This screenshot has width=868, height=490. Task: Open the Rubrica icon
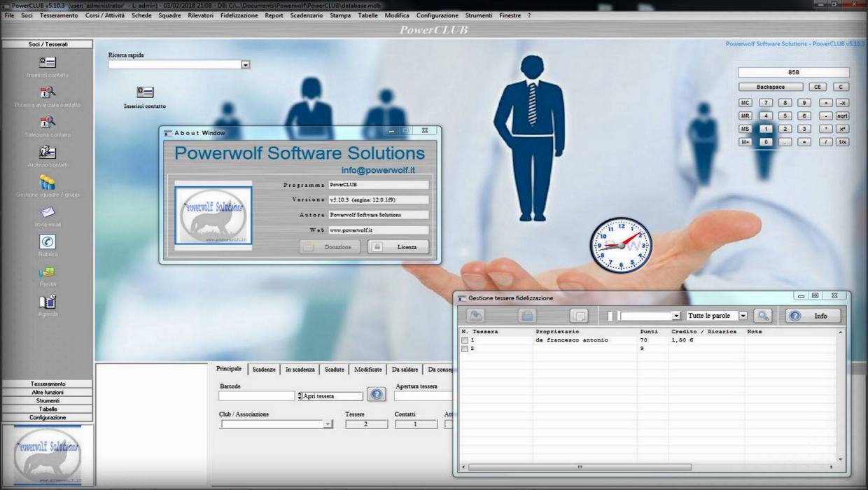(x=48, y=241)
